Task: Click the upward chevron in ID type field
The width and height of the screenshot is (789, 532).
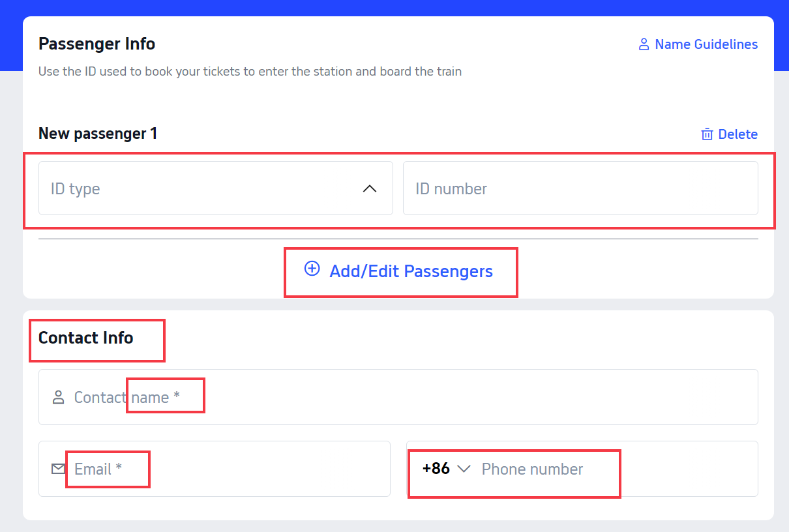Action: click(370, 188)
